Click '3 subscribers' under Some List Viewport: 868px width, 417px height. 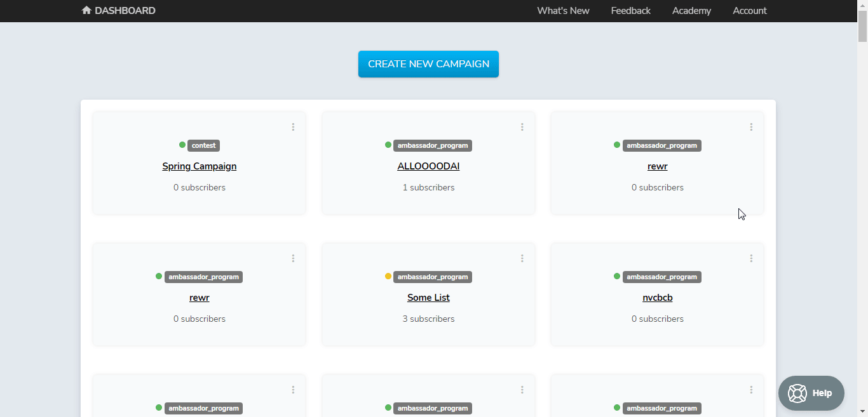[428, 319]
